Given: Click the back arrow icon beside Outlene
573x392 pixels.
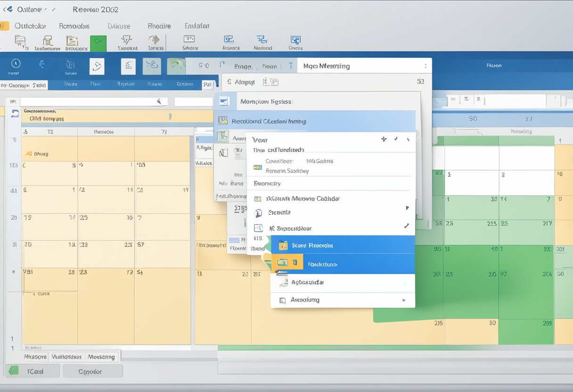Looking at the screenshot, I should pyautogui.click(x=8, y=9).
